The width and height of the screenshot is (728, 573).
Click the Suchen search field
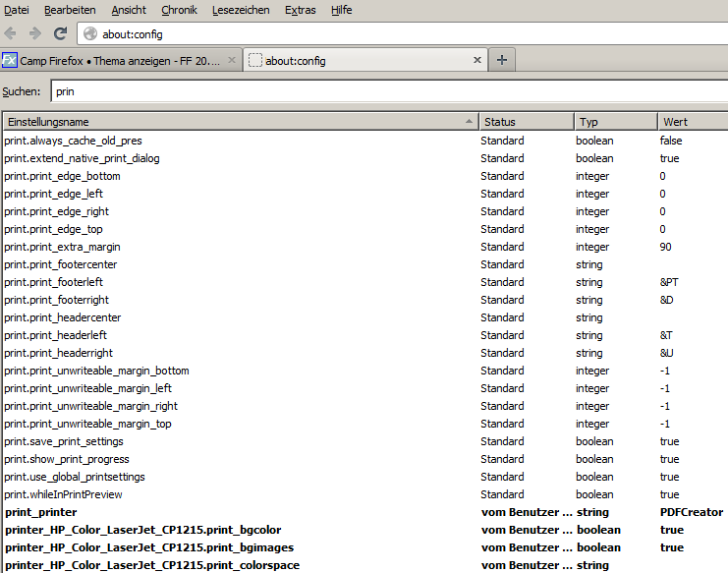pos(390,91)
